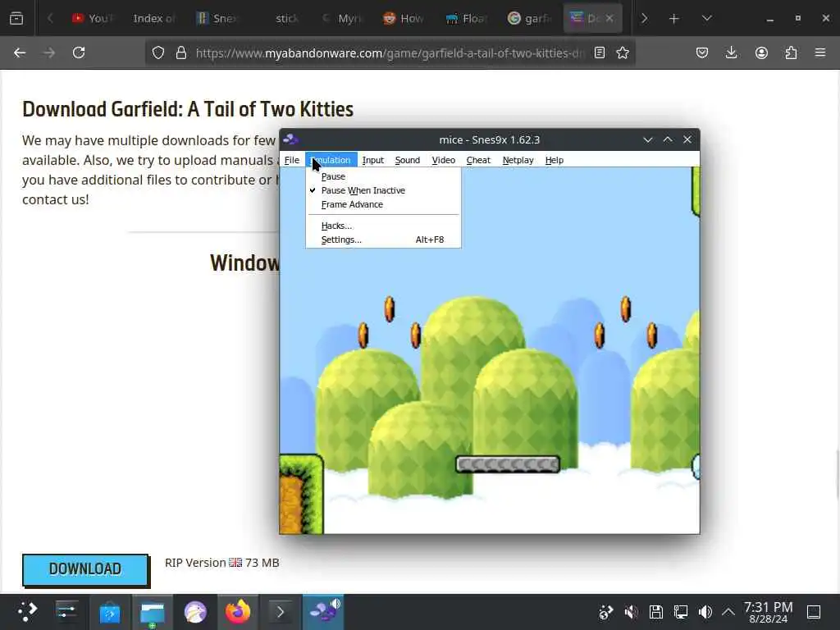Screen dimensions: 840x630
Task: Open the Pocket save icon
Action: click(702, 52)
